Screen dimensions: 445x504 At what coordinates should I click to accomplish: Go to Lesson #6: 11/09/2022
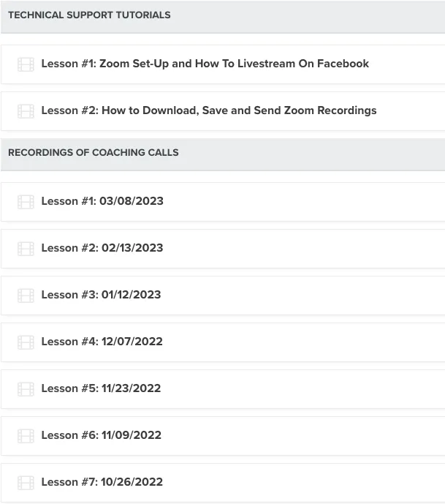(x=101, y=435)
